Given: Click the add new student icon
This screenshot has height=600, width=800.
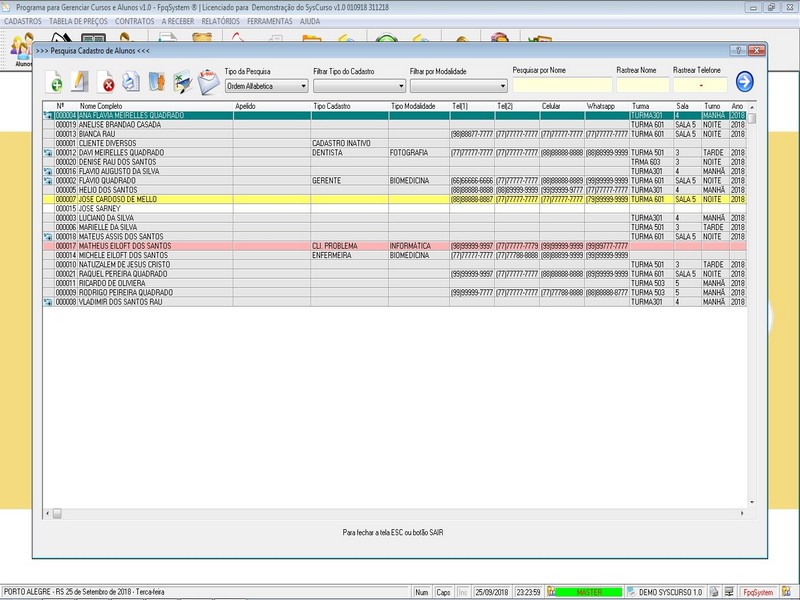Looking at the screenshot, I should [54, 82].
